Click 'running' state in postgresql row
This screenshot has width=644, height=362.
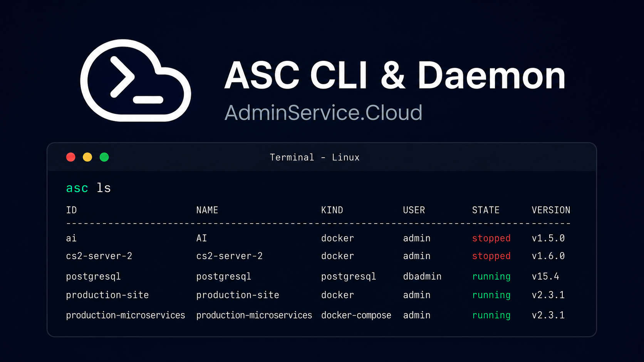[x=491, y=277]
